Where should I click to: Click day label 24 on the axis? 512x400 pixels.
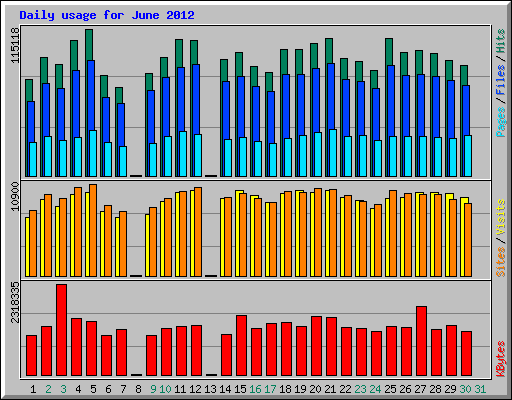[x=375, y=389]
